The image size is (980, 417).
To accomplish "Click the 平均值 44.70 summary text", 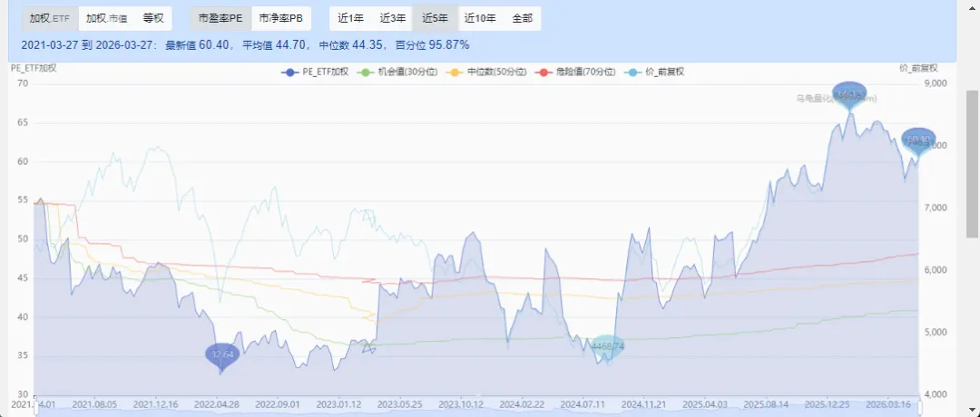I will [275, 45].
